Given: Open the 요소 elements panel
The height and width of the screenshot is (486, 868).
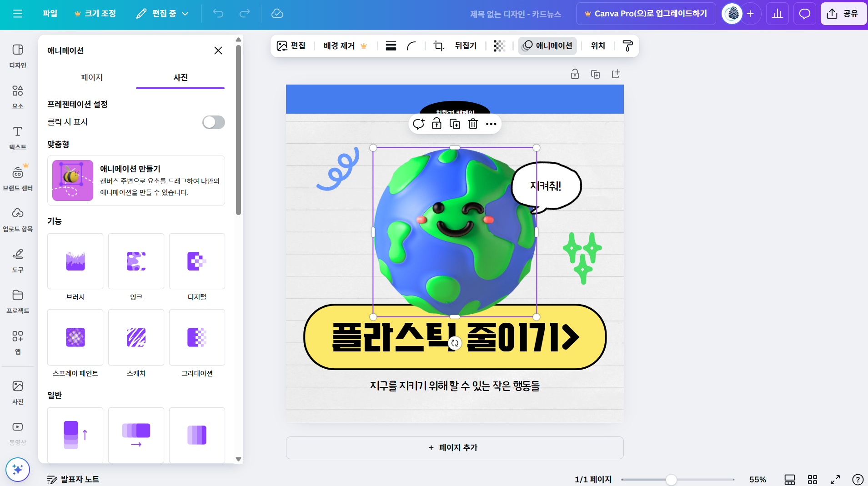Looking at the screenshot, I should [x=18, y=97].
